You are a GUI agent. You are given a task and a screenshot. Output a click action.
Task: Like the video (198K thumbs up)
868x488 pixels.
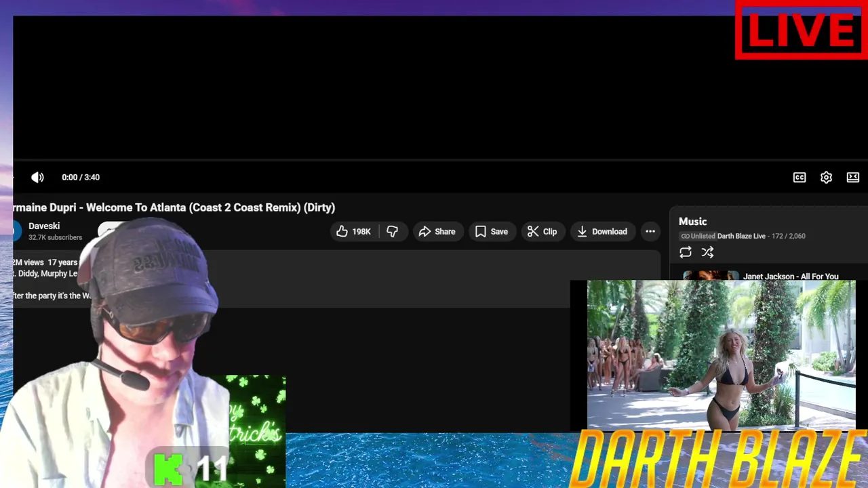[354, 232]
